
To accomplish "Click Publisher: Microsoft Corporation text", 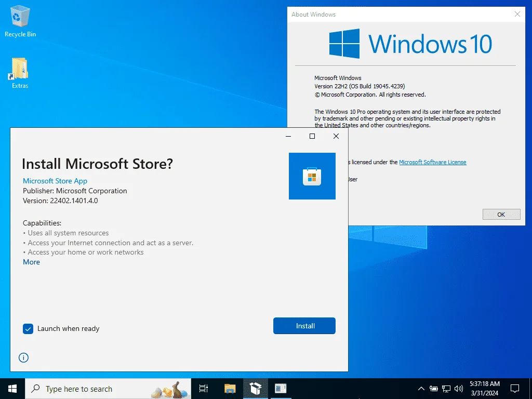I will pyautogui.click(x=75, y=191).
